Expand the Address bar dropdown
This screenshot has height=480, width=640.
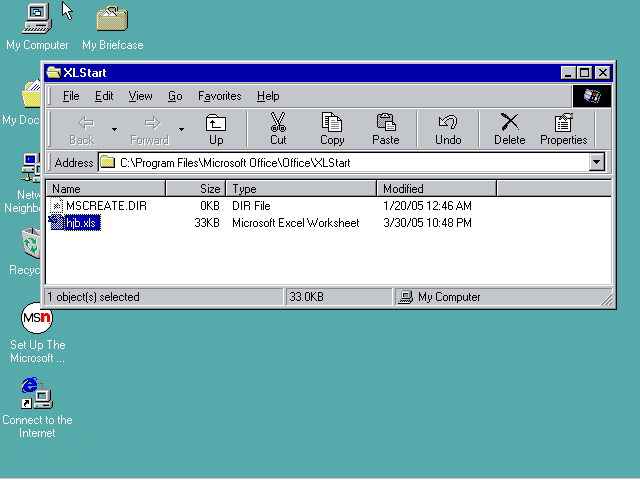(597, 162)
